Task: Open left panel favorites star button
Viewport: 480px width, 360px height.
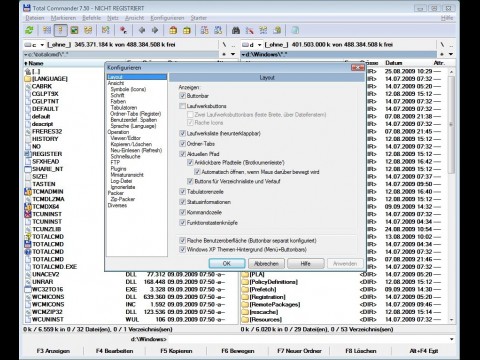Action: click(224, 54)
